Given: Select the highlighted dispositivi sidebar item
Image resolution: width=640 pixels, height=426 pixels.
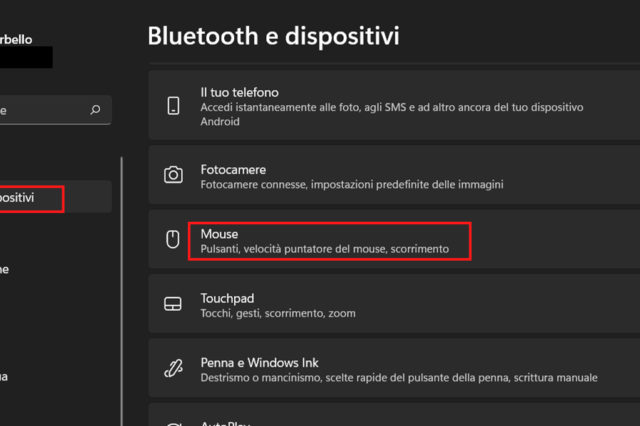Looking at the screenshot, I should coord(30,198).
